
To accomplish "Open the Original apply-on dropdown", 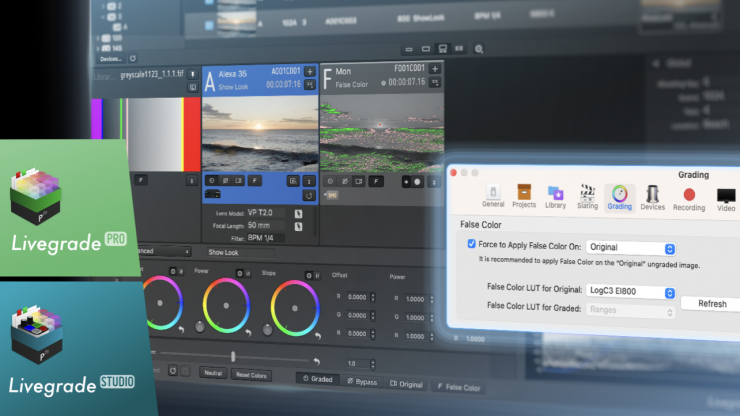I will (631, 247).
